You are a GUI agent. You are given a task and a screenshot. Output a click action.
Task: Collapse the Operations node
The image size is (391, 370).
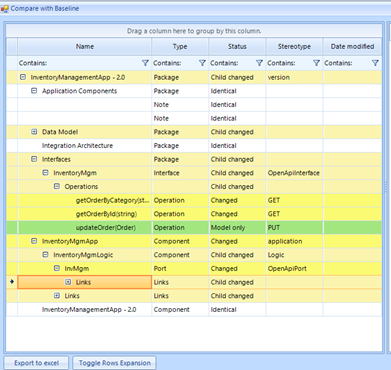pyautogui.click(x=57, y=186)
